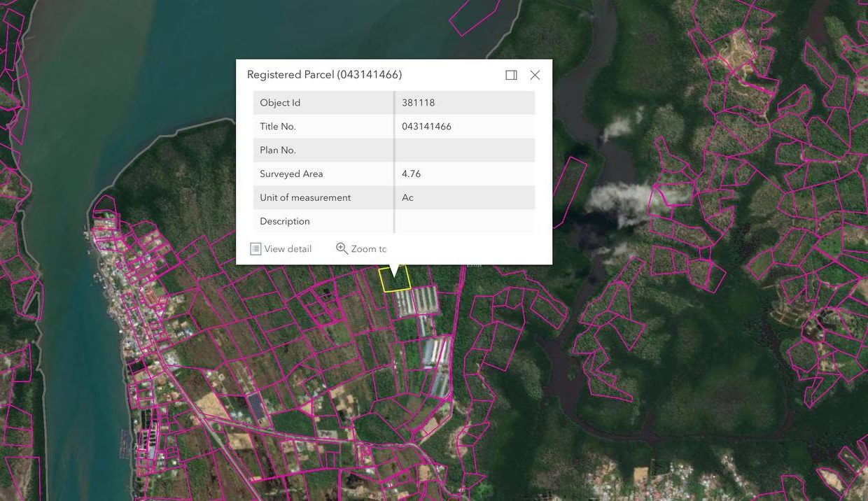Select the popup title Registered Parcel (043141466)

(324, 75)
